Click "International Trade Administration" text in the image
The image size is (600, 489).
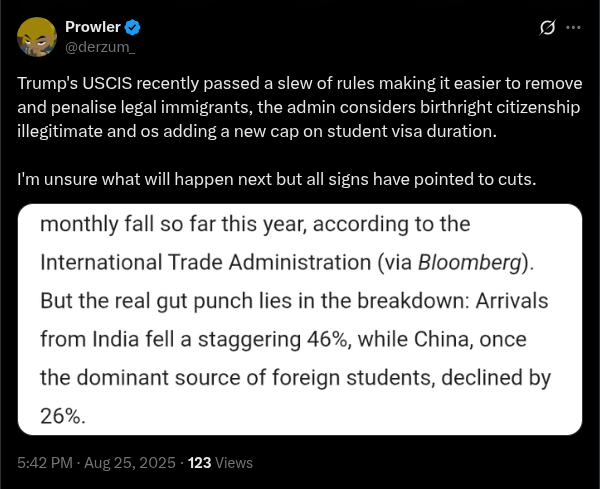(205, 263)
